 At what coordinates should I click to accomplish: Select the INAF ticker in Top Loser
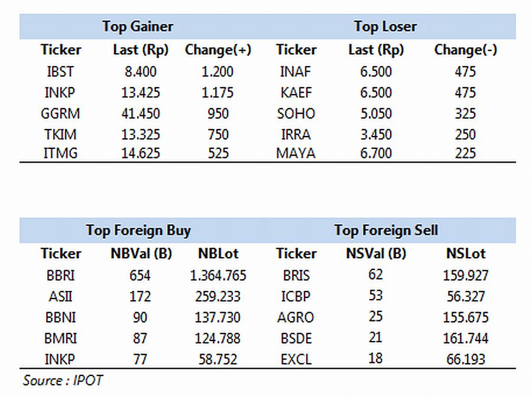(x=296, y=72)
